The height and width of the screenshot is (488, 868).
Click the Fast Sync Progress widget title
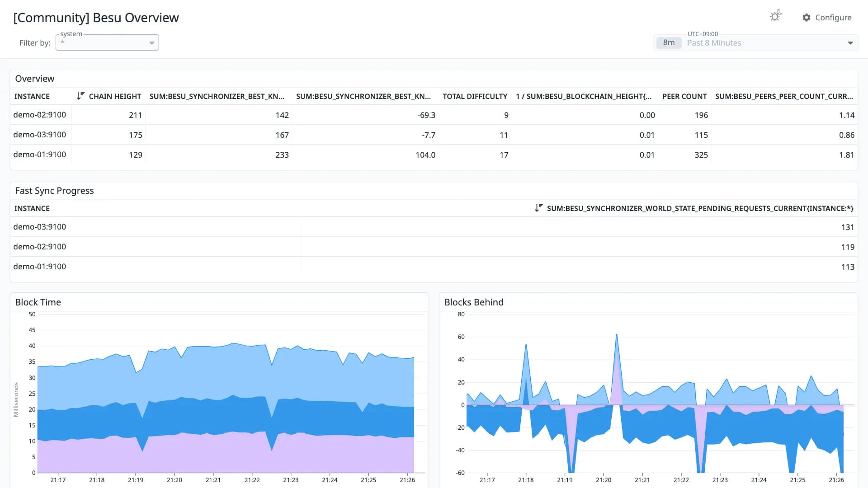tap(54, 191)
